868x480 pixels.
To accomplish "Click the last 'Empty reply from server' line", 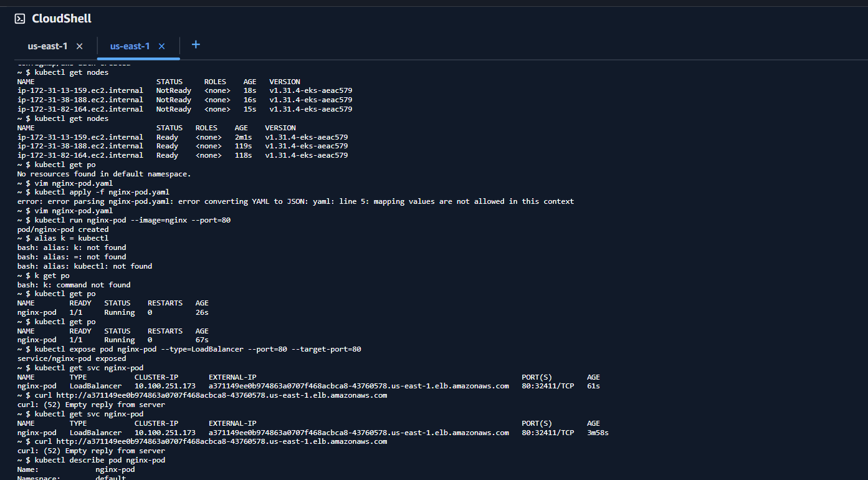I will [x=91, y=451].
